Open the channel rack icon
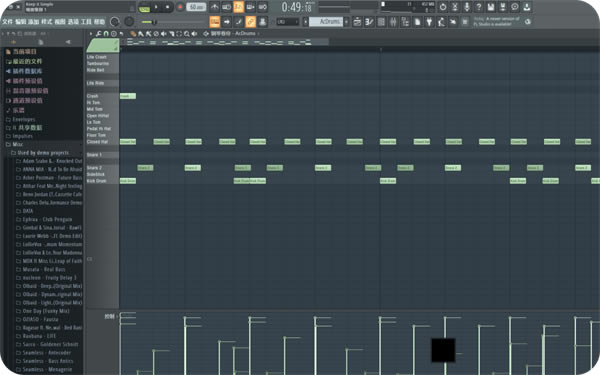Image resolution: width=600 pixels, height=375 pixels. (381, 22)
